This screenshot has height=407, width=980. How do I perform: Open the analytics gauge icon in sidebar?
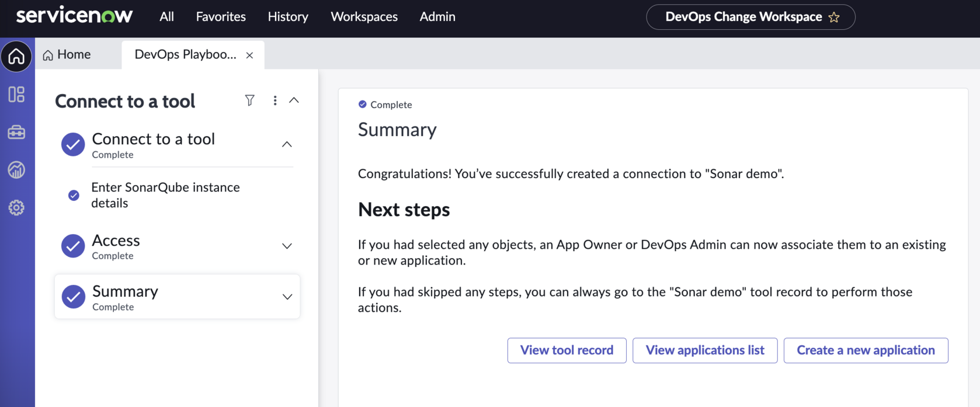[16, 170]
